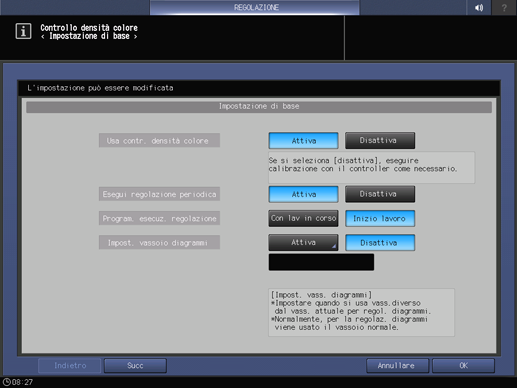Click the Impostazione di base header bar
The width and height of the screenshot is (517, 388).
pos(259,107)
